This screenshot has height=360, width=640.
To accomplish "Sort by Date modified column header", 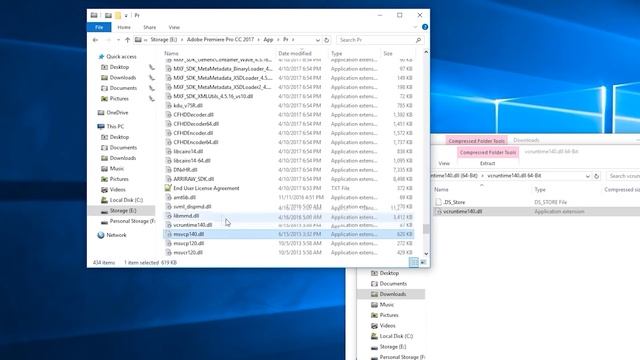I will [295, 53].
